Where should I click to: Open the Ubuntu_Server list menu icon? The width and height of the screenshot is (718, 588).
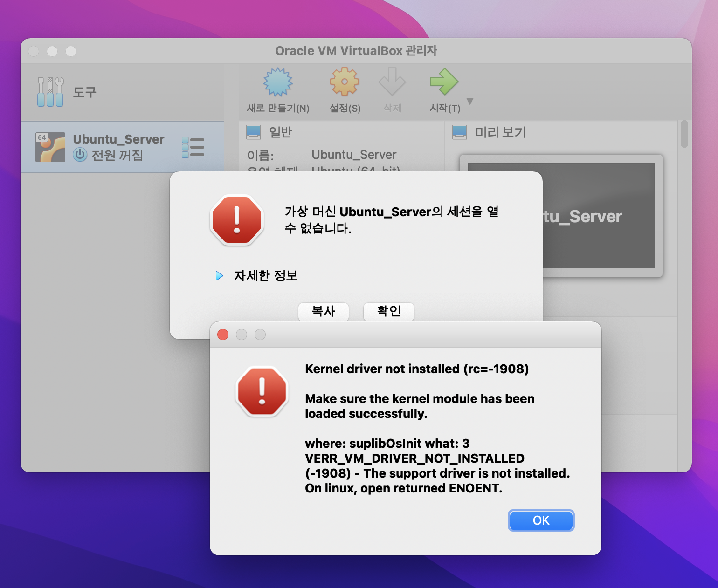pyautogui.click(x=193, y=147)
